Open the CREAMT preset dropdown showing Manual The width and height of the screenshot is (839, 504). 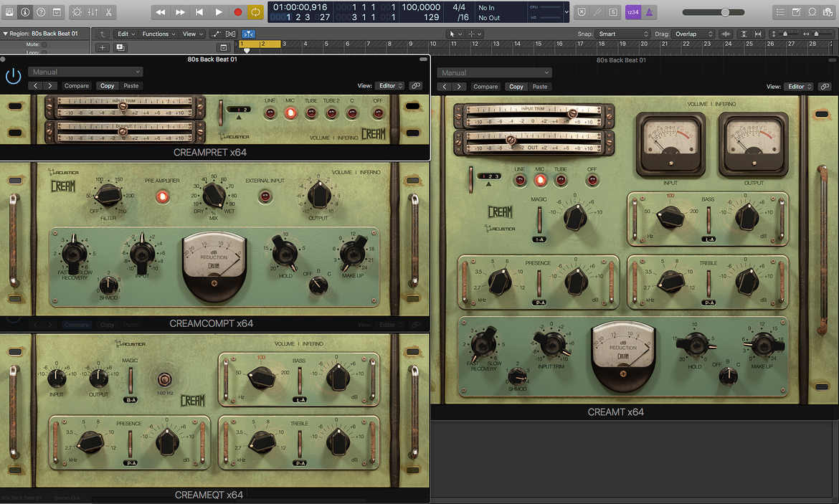(x=494, y=72)
